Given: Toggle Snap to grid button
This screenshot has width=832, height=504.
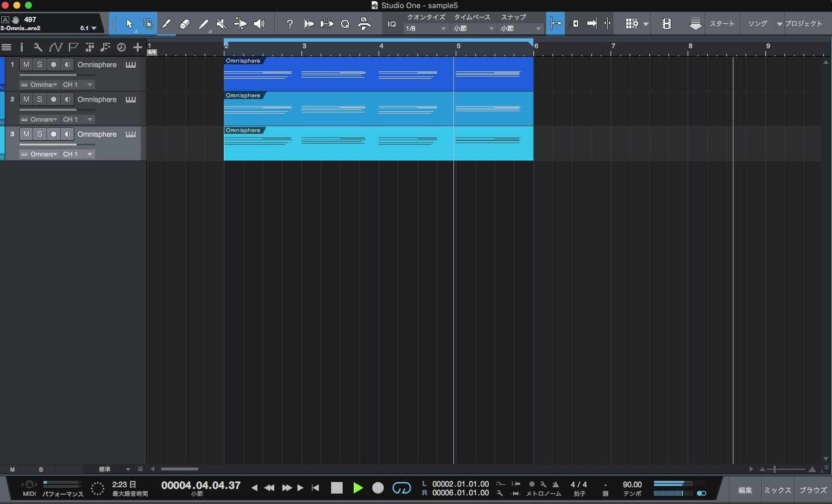Looking at the screenshot, I should (x=555, y=24).
